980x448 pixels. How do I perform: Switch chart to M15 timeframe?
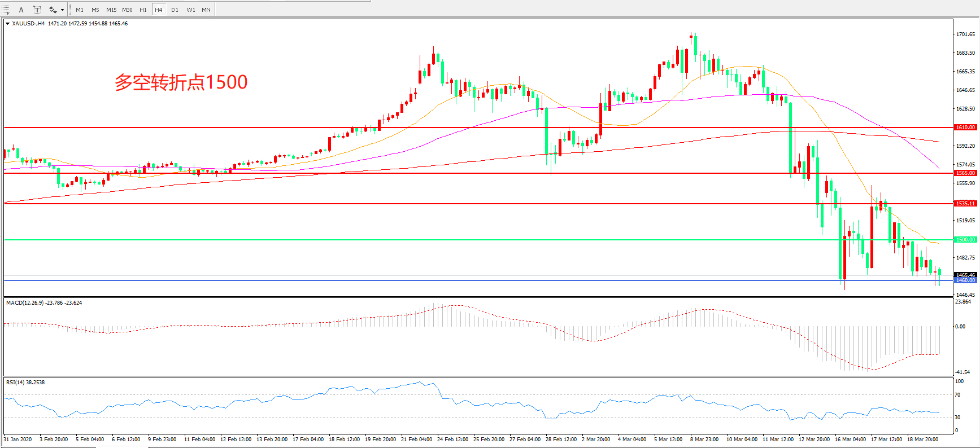111,10
